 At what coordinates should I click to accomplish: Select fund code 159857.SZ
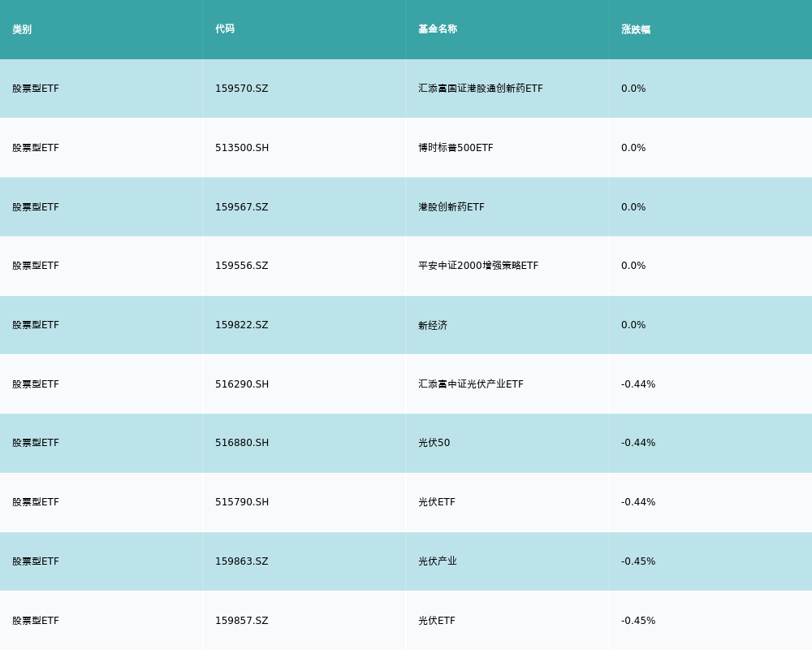point(242,621)
